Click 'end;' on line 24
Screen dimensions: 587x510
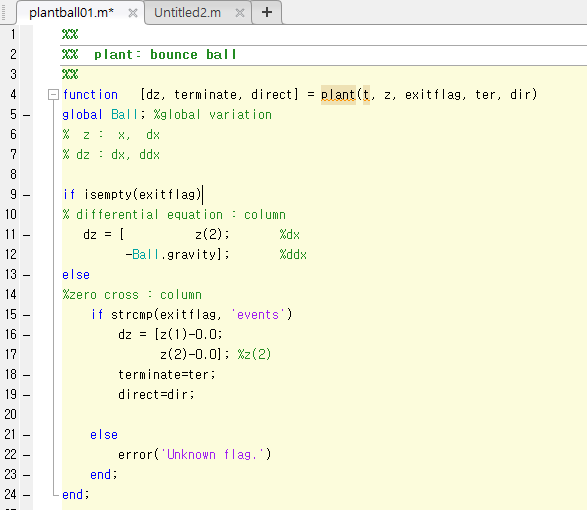(76, 495)
